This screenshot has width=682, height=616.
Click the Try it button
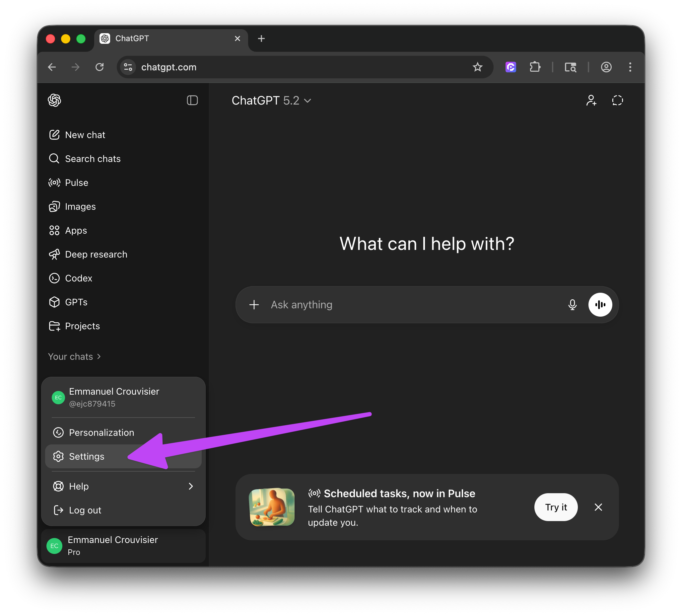(x=556, y=507)
